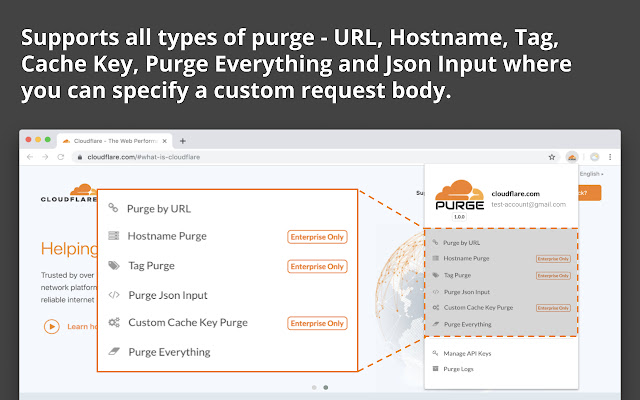The image size is (640, 400).
Task: Select the lighter inactive carousel dot
Action: pos(314,387)
